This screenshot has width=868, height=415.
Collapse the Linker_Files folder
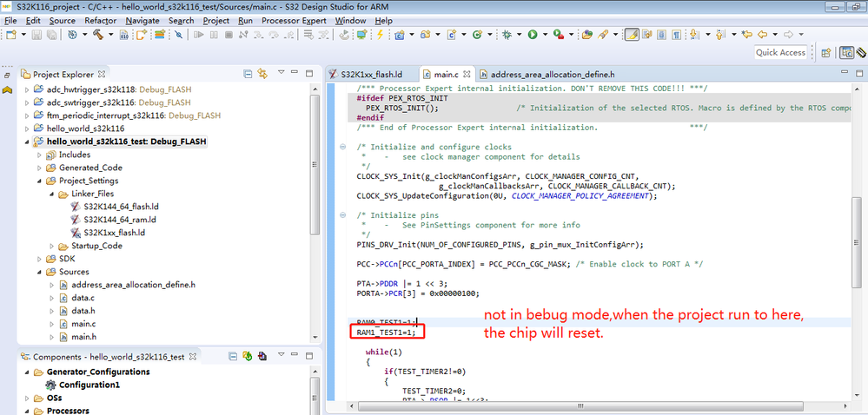pos(51,194)
